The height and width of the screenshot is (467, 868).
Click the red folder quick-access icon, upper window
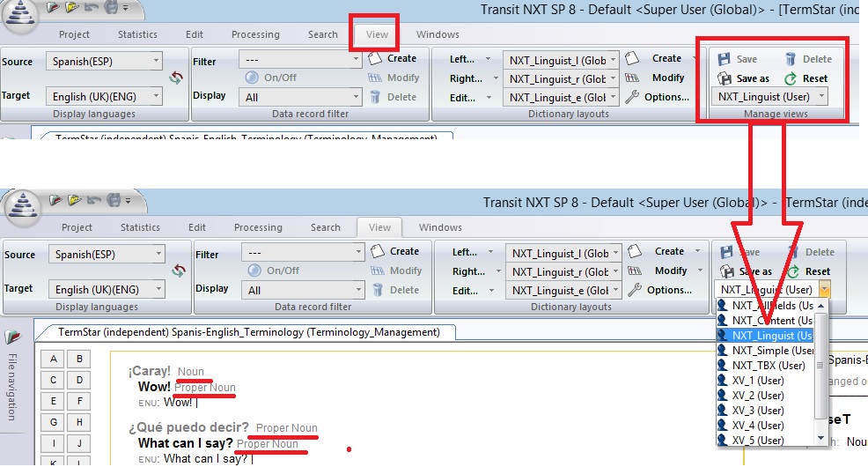52,7
